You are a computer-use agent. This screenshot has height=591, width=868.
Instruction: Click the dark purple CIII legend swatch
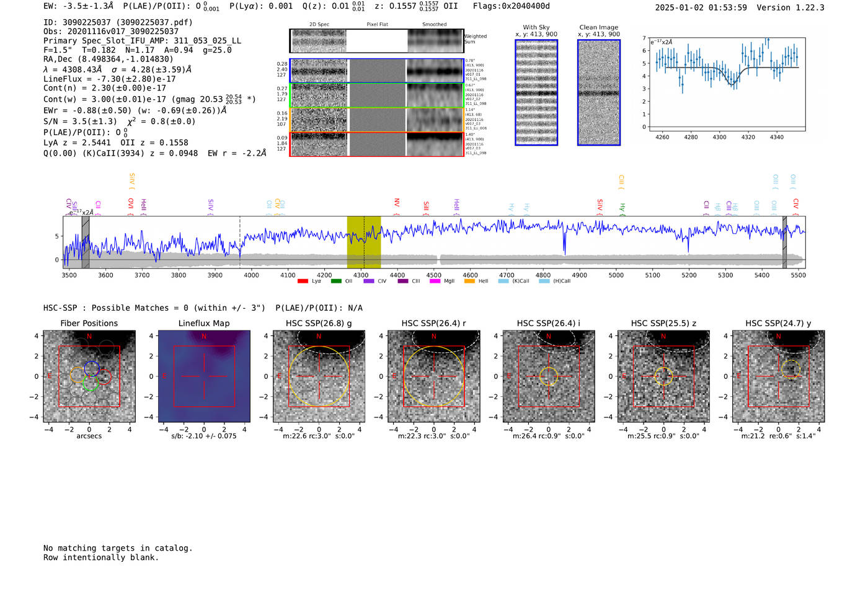coord(403,281)
